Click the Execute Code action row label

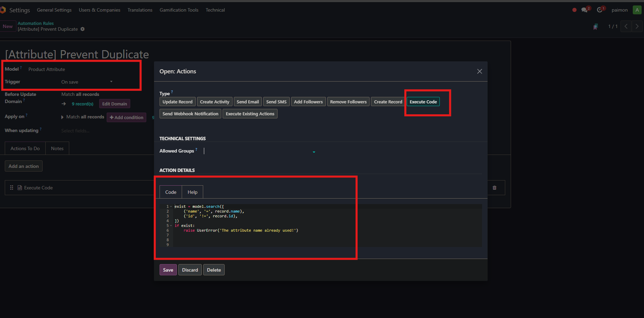pos(39,188)
